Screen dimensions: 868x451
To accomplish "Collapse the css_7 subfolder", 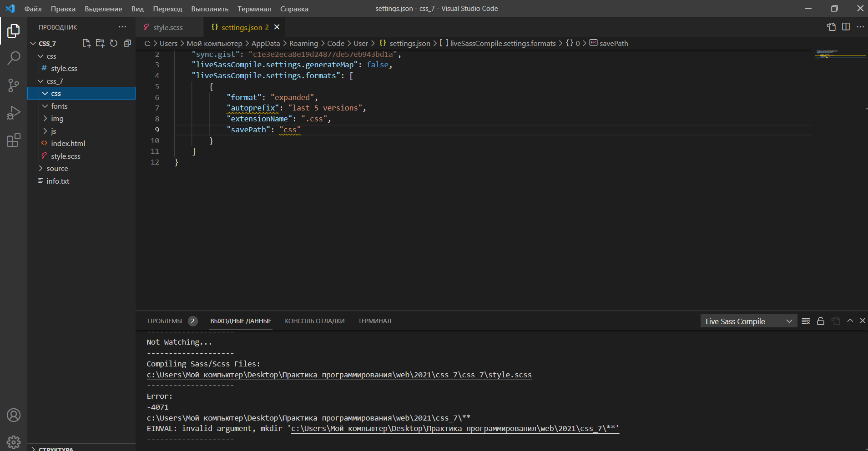I will pos(40,81).
